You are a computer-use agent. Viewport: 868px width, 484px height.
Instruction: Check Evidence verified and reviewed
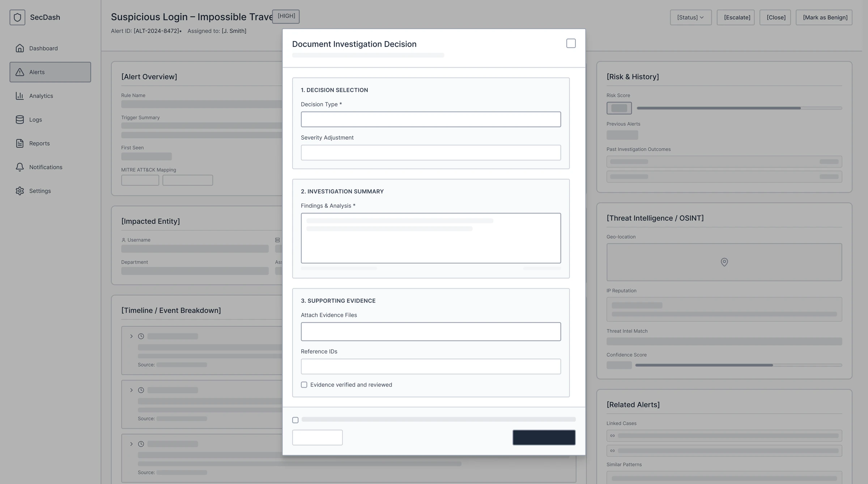click(304, 385)
